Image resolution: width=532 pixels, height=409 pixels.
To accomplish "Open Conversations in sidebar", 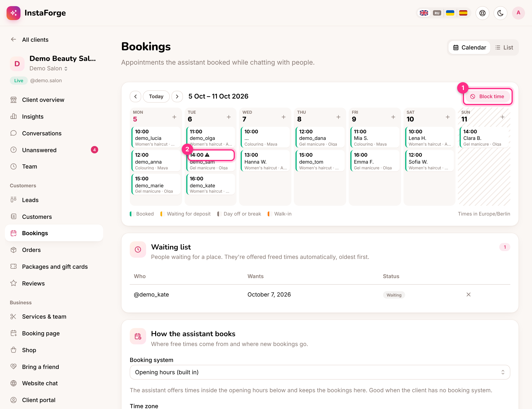I will click(54, 133).
